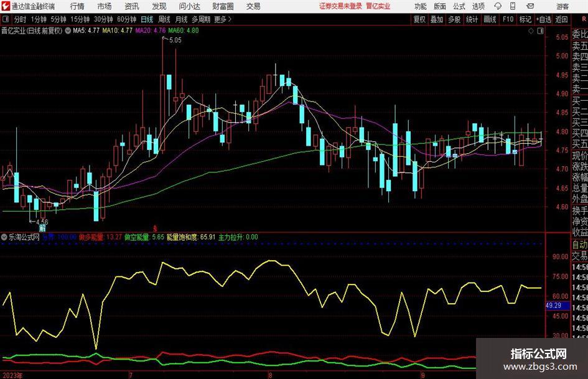Click the 2023年 date axis label

pos(12,375)
